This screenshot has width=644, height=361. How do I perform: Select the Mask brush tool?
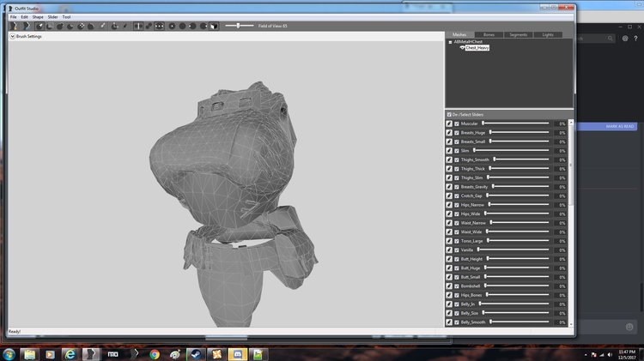(50, 26)
